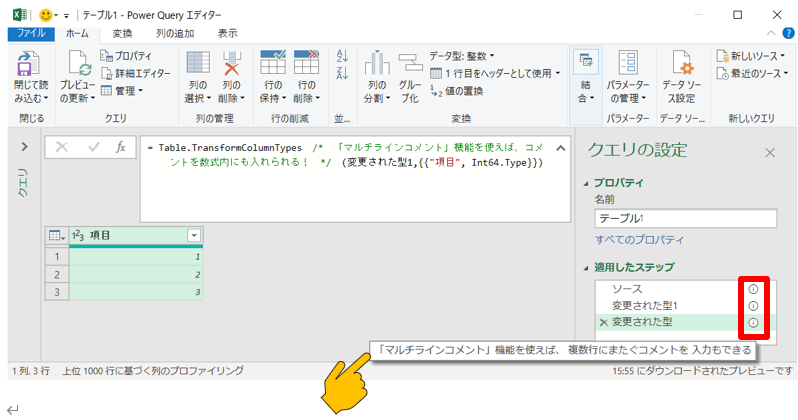Expand the クエリ navigation pane
The image size is (798, 420).
(24, 147)
